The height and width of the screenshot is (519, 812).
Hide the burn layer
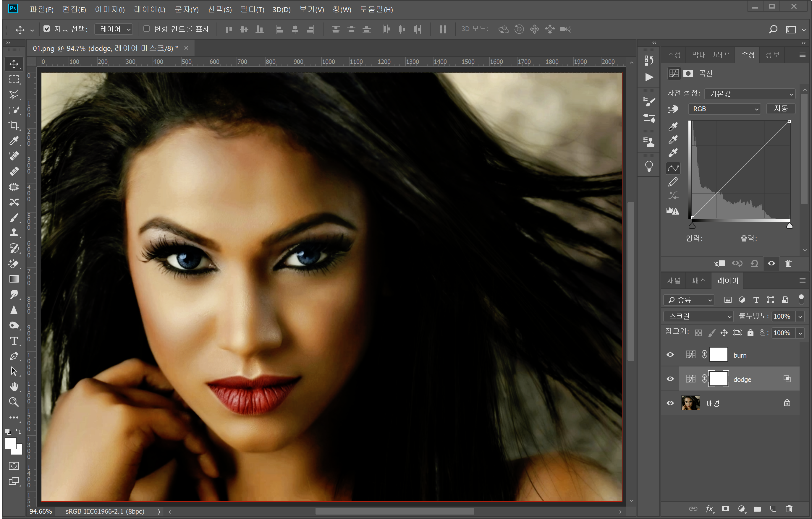tap(670, 355)
